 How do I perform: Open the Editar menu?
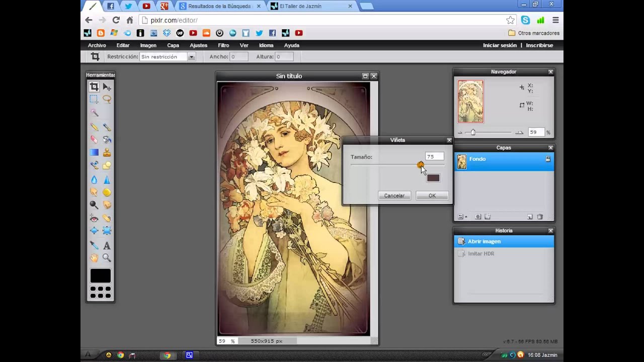(123, 45)
